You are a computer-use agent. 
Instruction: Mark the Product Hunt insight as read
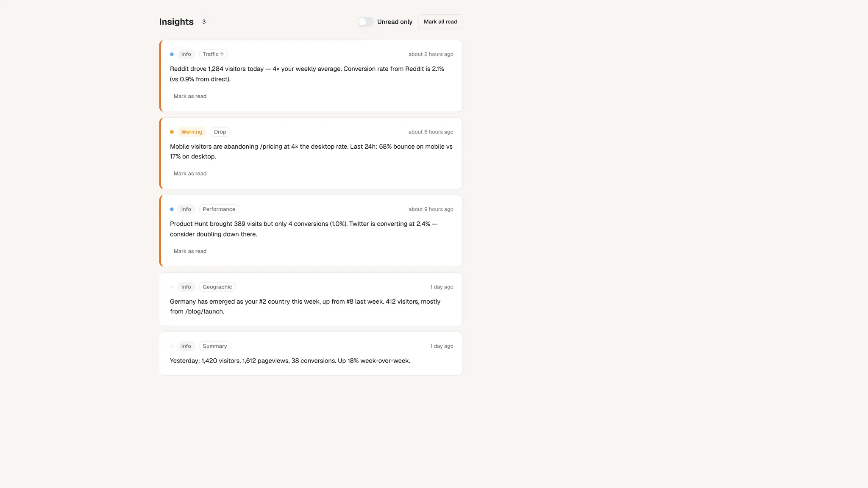pos(190,251)
